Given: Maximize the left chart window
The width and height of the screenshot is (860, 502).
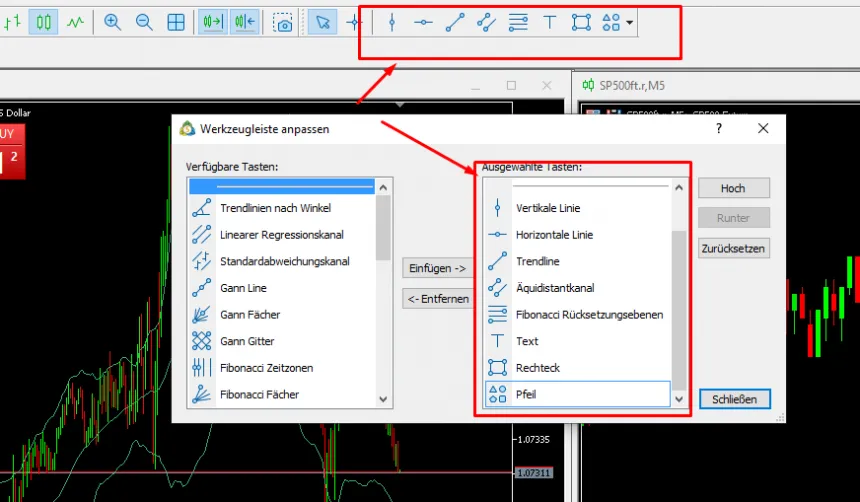Looking at the screenshot, I should pyautogui.click(x=511, y=85).
